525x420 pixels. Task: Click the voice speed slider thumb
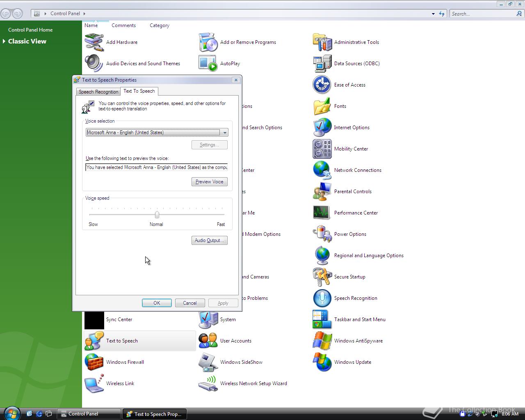click(x=157, y=214)
